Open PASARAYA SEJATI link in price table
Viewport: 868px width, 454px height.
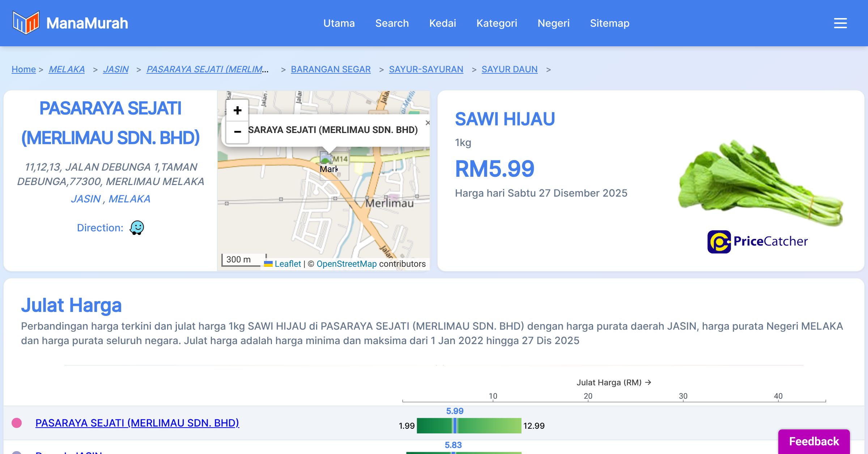tap(137, 423)
